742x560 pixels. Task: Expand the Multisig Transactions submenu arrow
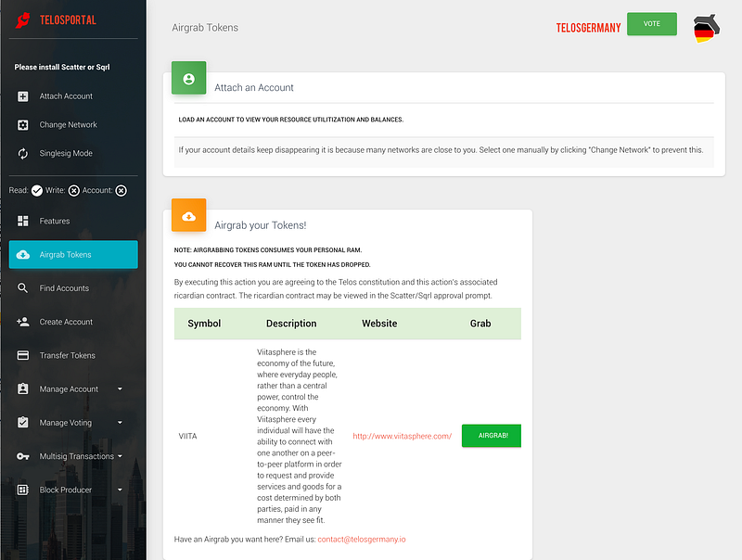(x=120, y=456)
